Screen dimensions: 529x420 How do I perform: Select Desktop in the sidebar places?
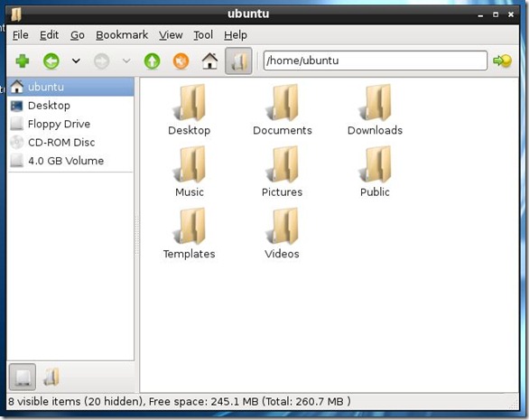coord(70,106)
